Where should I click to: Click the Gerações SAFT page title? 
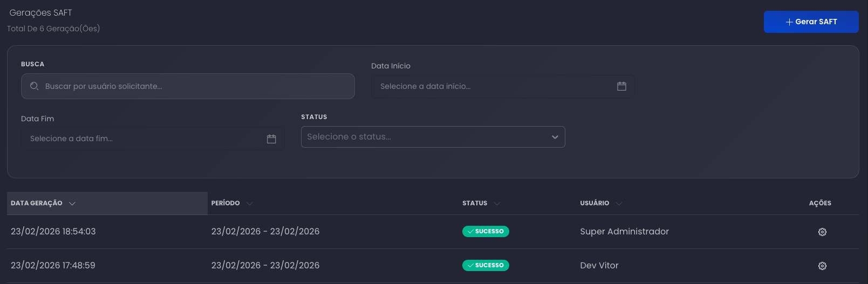pos(41,12)
